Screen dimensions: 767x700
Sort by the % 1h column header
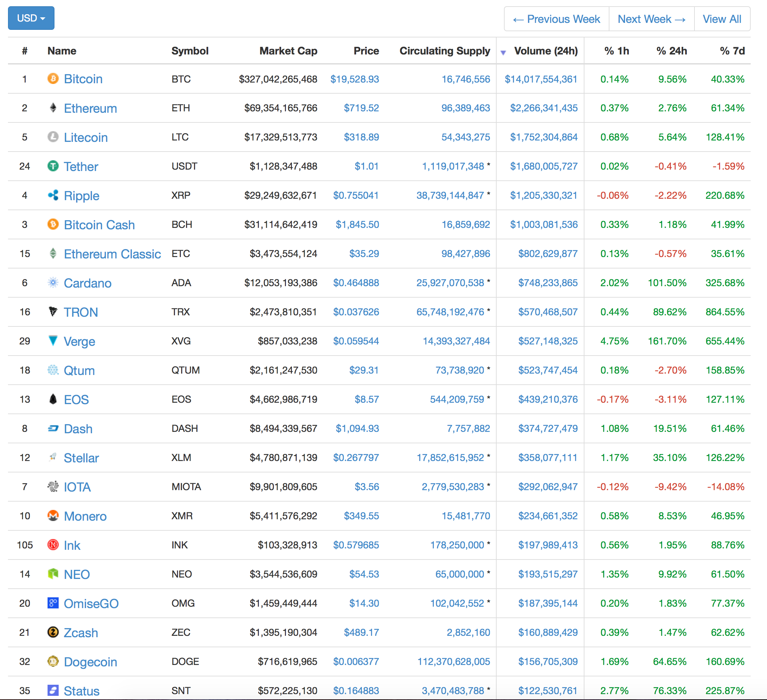click(x=617, y=51)
